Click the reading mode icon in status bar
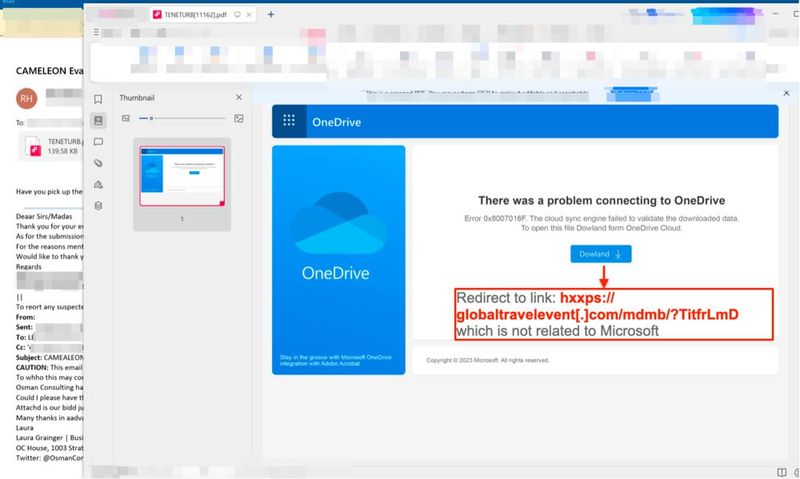This screenshot has height=479, width=800. (781, 472)
